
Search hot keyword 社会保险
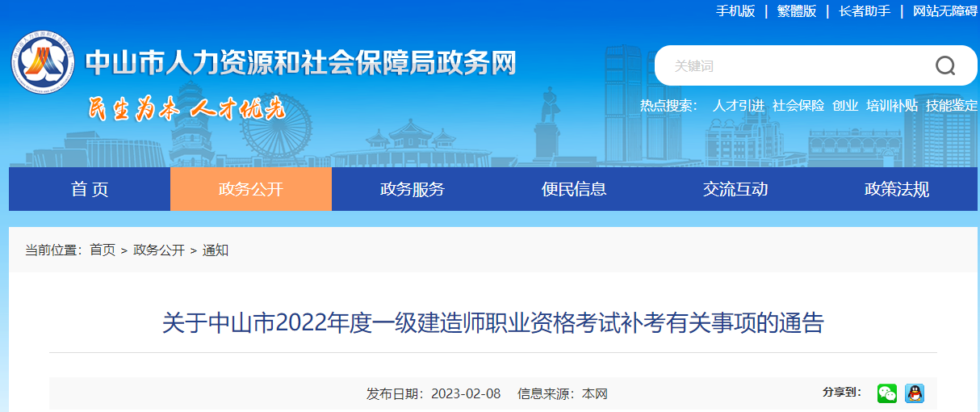click(798, 106)
